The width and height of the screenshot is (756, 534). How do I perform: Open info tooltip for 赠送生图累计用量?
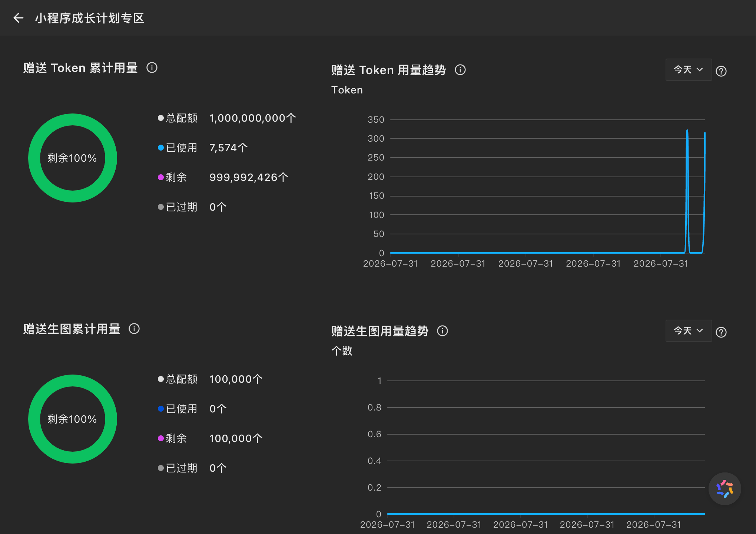(x=134, y=329)
